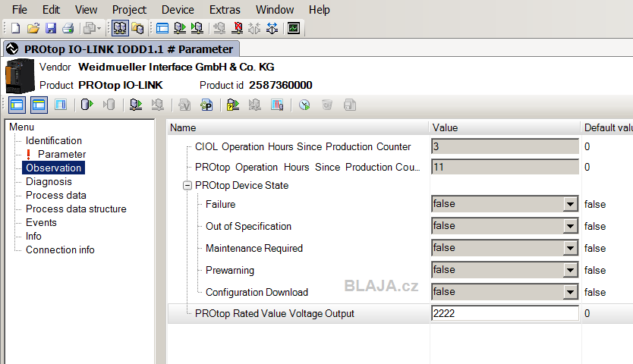633x364 pixels.
Task: Collapse the PROtop Device State group
Action: (x=187, y=185)
